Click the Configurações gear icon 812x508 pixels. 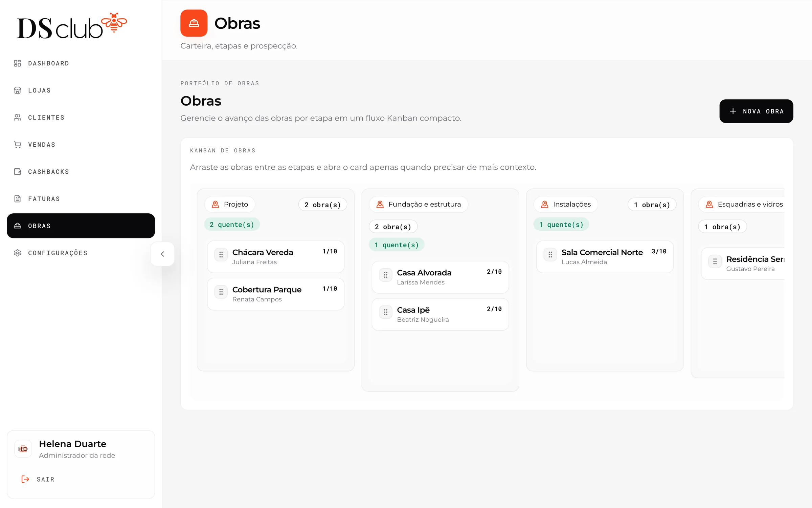(18, 253)
